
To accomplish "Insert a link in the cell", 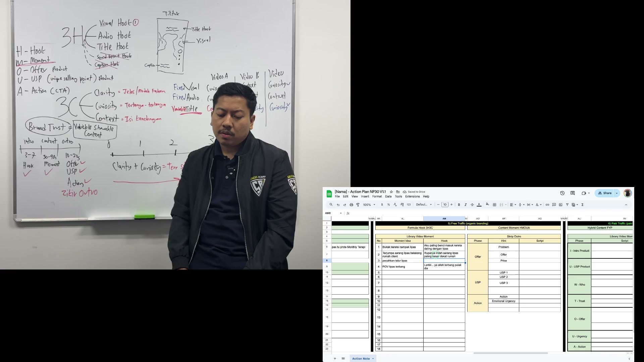I will (547, 204).
